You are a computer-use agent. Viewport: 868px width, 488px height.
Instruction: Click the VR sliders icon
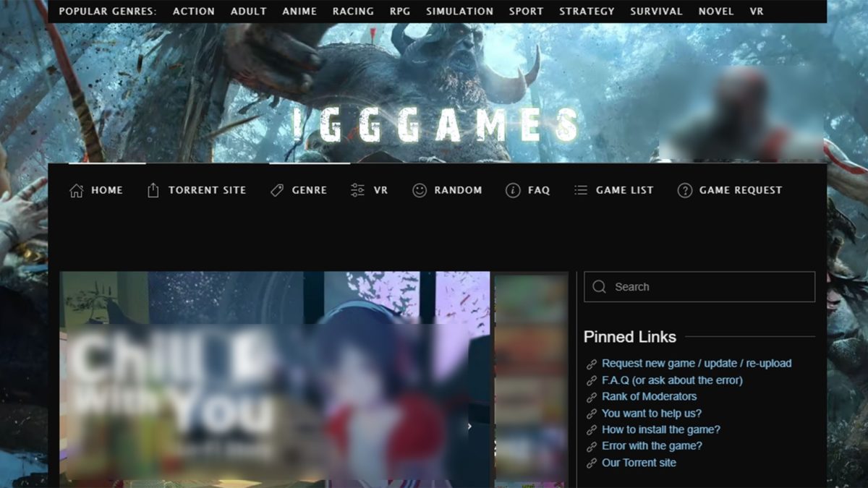[x=357, y=190]
